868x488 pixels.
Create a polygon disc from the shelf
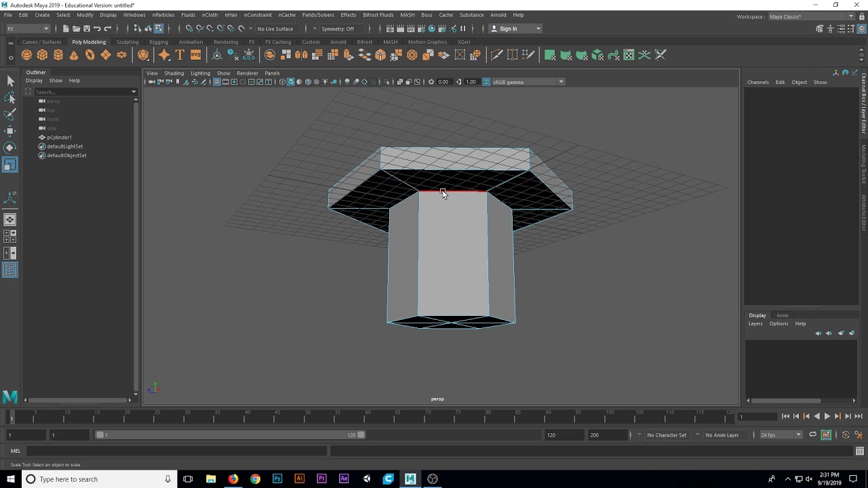[121, 55]
